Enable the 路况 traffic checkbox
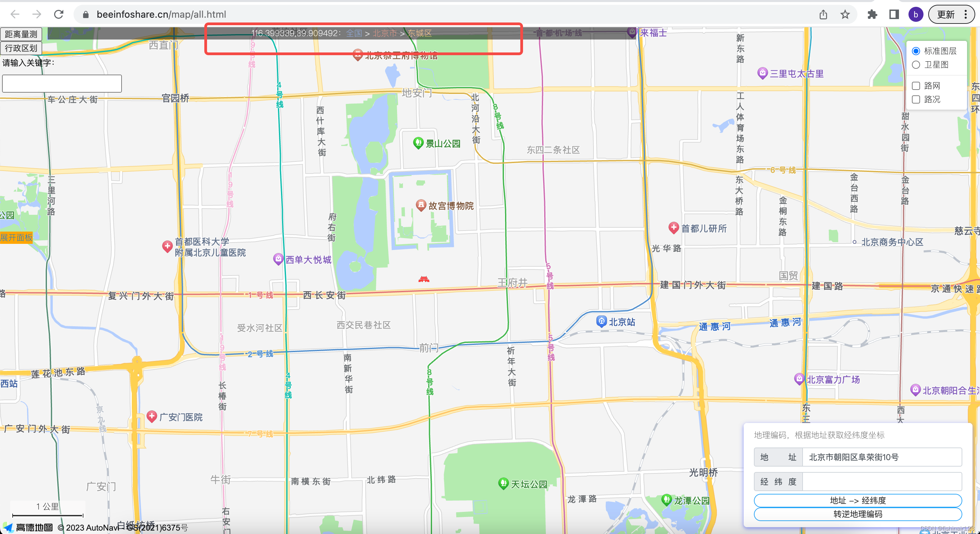This screenshot has height=534, width=980. pos(916,99)
